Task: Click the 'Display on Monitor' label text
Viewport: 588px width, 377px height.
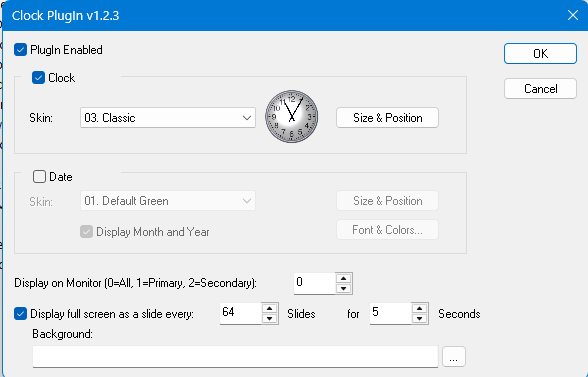Action: (135, 282)
